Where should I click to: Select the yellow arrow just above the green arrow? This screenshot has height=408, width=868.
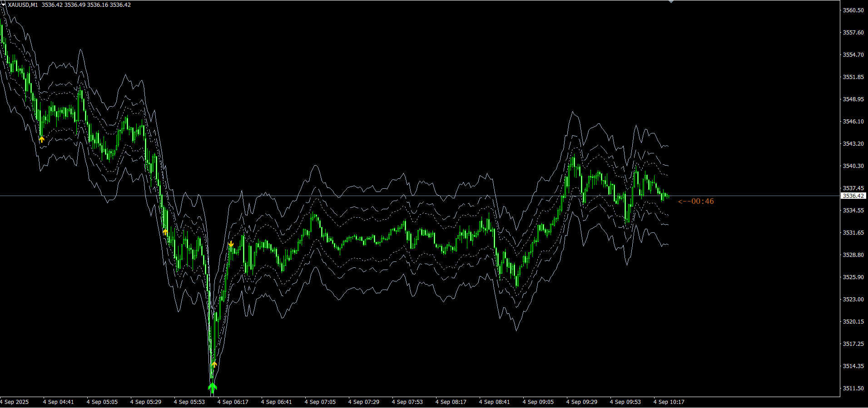pos(214,364)
